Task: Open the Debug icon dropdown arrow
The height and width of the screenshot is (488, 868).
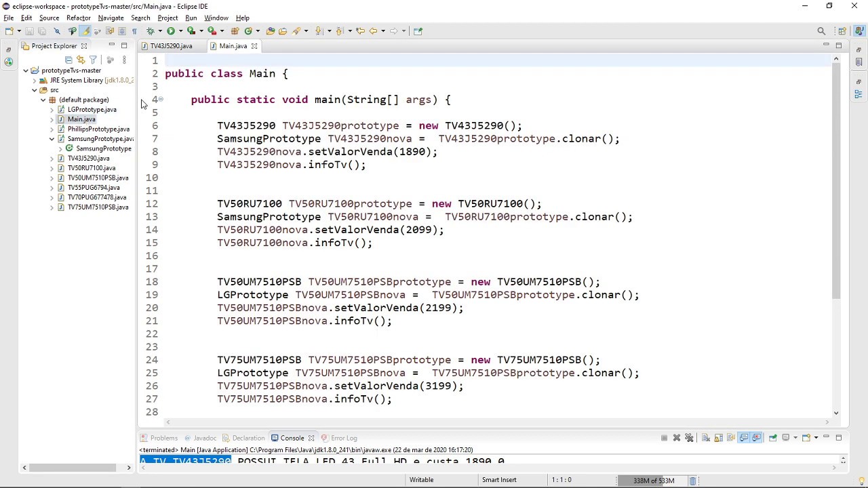Action: (159, 30)
